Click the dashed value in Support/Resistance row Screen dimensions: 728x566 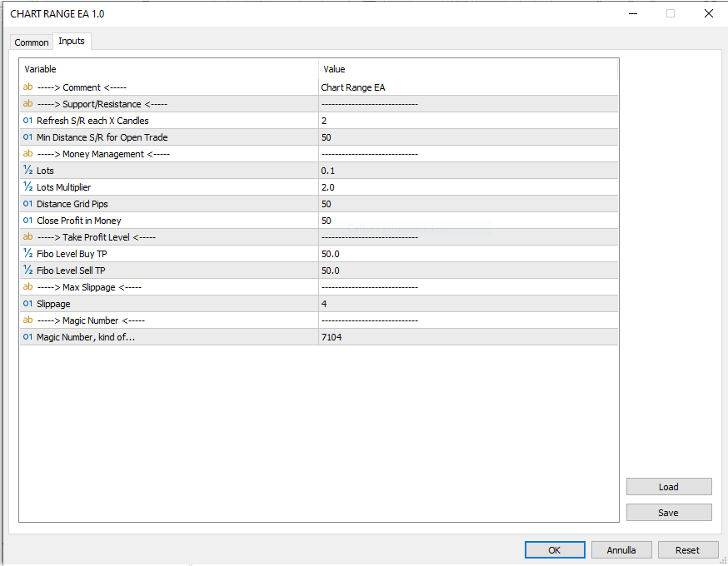click(370, 104)
